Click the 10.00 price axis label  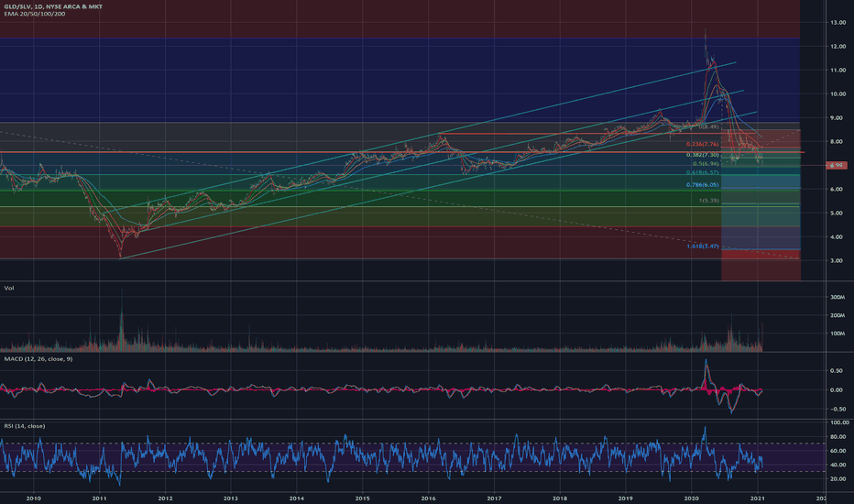coord(838,94)
